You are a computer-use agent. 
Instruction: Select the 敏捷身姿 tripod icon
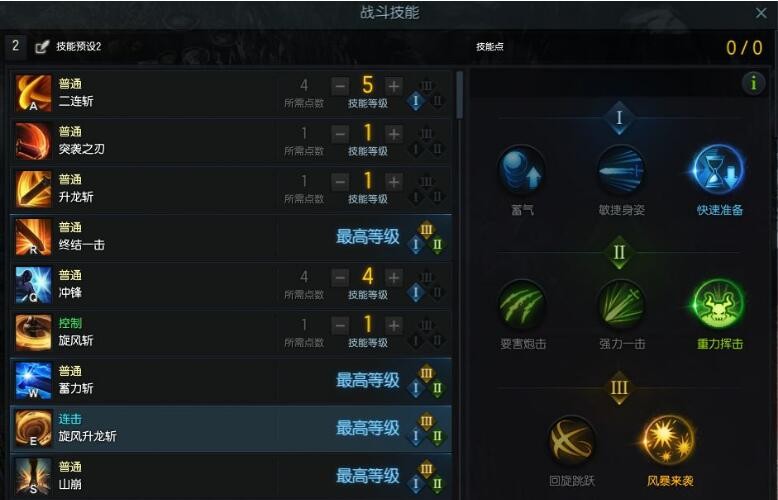click(x=621, y=170)
